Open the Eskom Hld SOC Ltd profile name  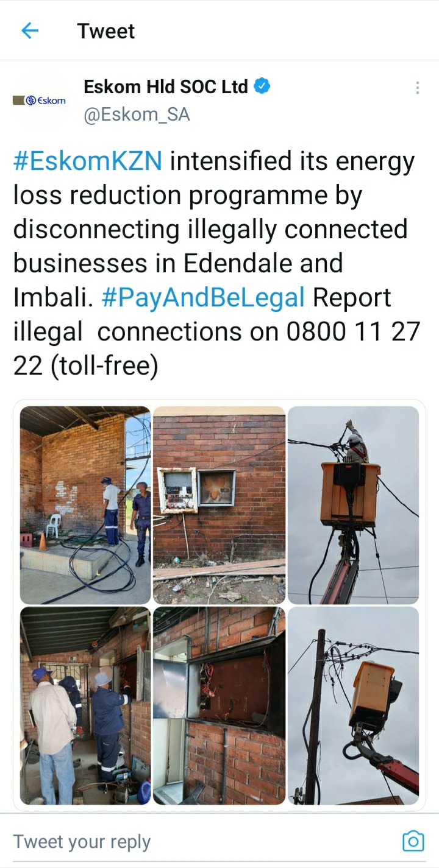165,87
